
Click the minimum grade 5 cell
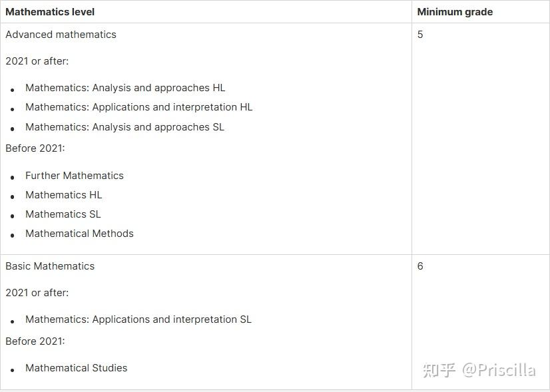(420, 35)
